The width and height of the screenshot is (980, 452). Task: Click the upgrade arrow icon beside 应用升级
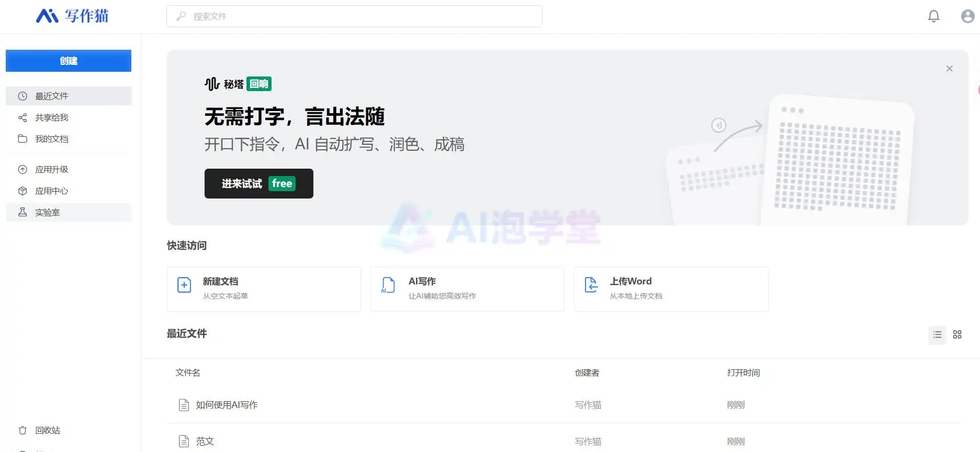click(22, 169)
